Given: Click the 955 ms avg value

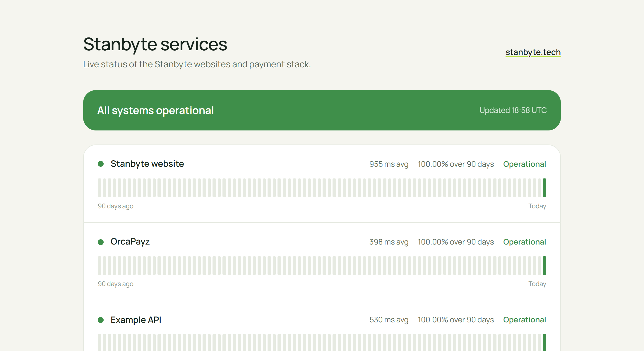Looking at the screenshot, I should click(389, 164).
